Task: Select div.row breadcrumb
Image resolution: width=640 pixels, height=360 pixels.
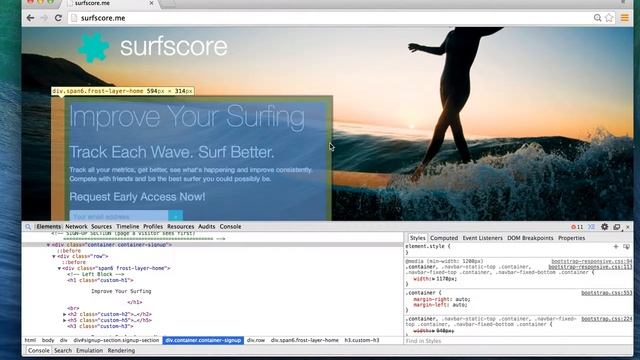Action: [x=256, y=340]
